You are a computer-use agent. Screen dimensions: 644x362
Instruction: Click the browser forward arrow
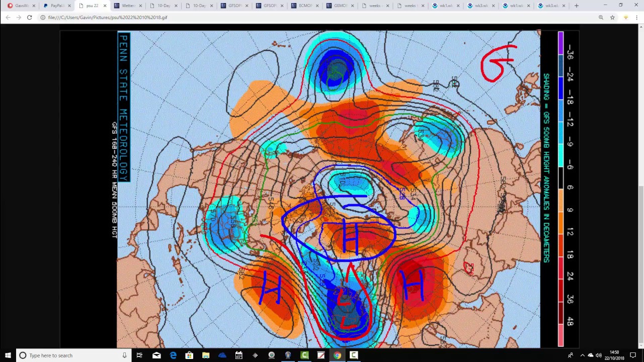click(x=18, y=17)
